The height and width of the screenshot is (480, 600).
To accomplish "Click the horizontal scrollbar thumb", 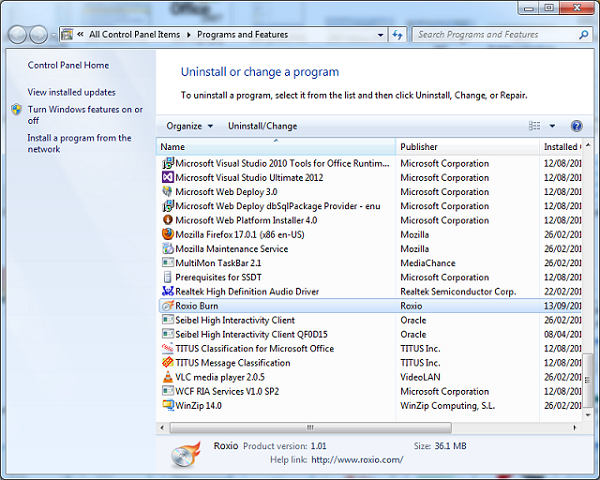I will (x=311, y=428).
